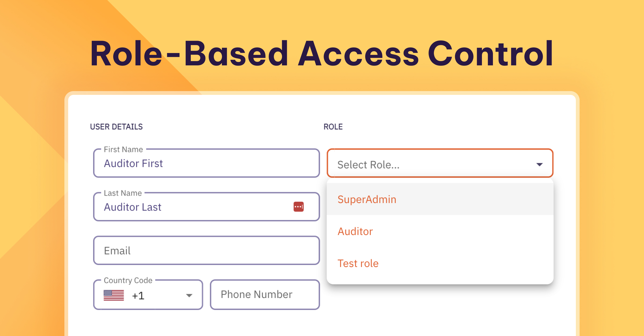644x336 pixels.
Task: Click the USER DETAILS section heading
Action: tap(116, 126)
